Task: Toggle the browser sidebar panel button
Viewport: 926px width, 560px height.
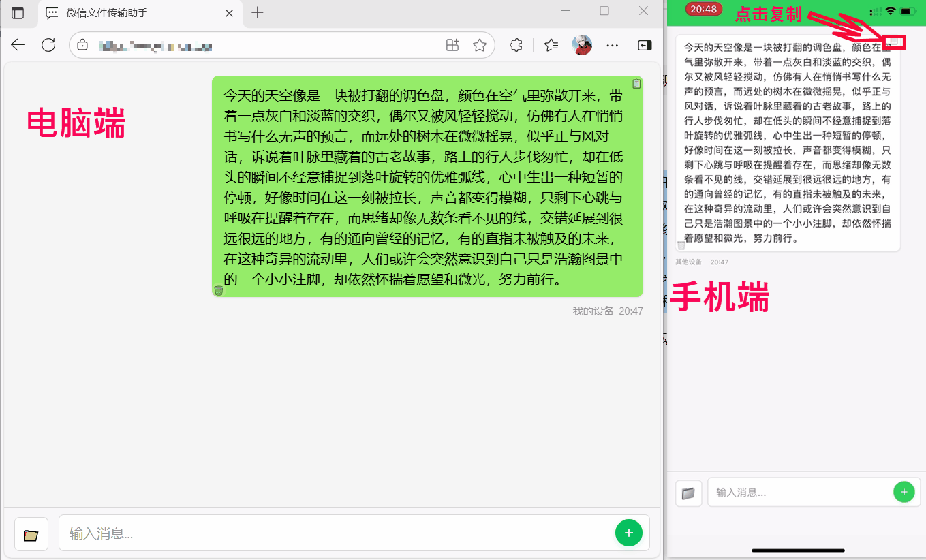Action: pos(644,46)
